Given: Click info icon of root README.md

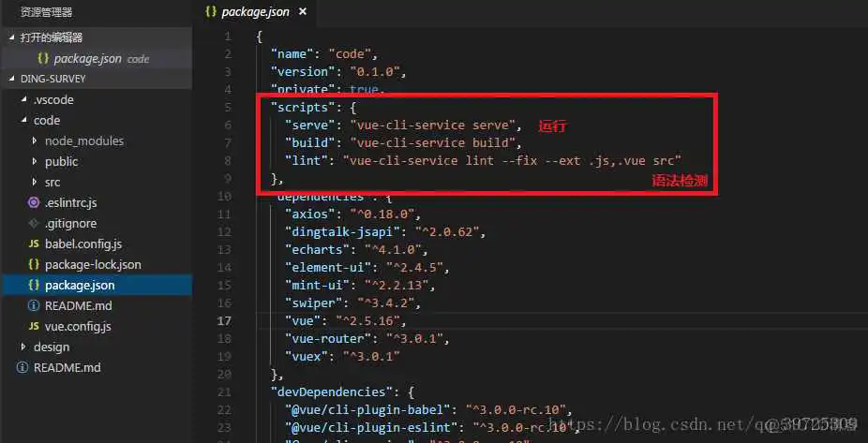Looking at the screenshot, I should [22, 367].
